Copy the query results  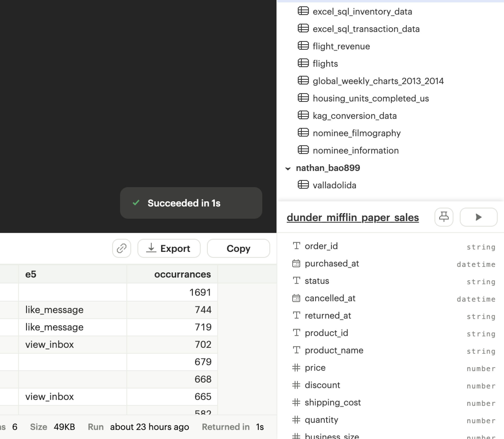click(x=238, y=248)
